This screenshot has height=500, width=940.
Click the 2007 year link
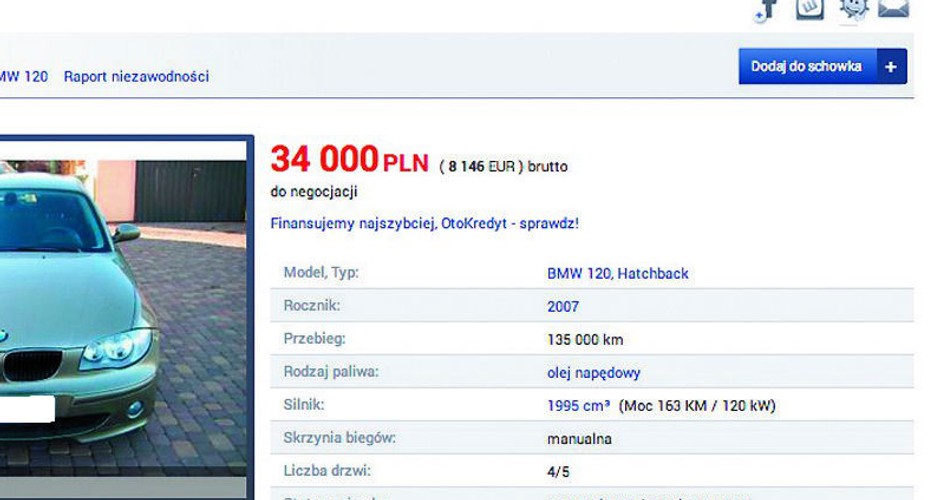pyautogui.click(x=563, y=307)
